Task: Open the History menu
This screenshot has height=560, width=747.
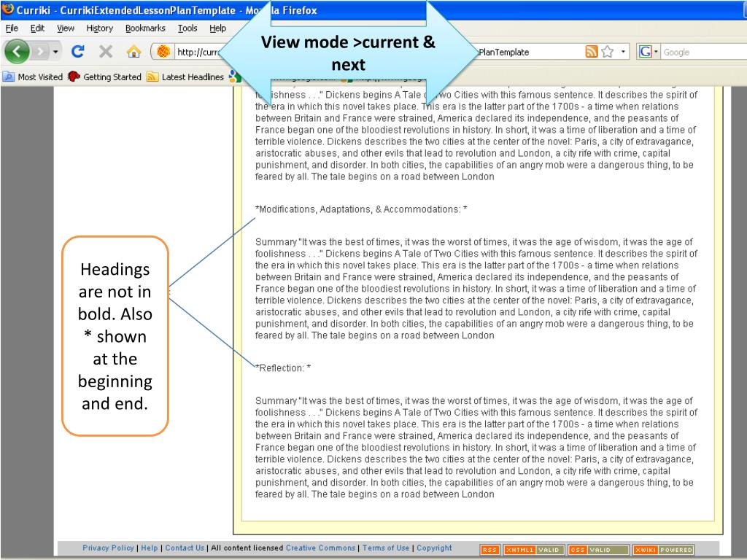Action: [99, 28]
